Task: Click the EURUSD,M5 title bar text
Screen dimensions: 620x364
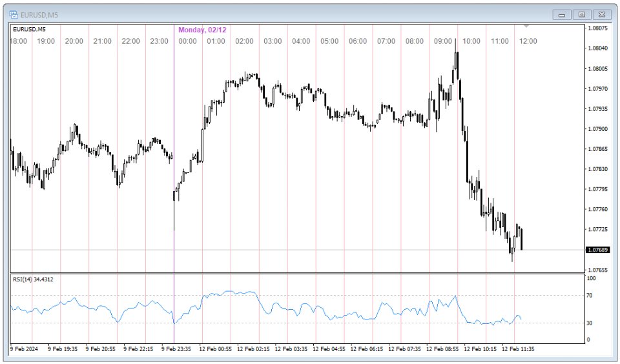Action: [x=40, y=14]
